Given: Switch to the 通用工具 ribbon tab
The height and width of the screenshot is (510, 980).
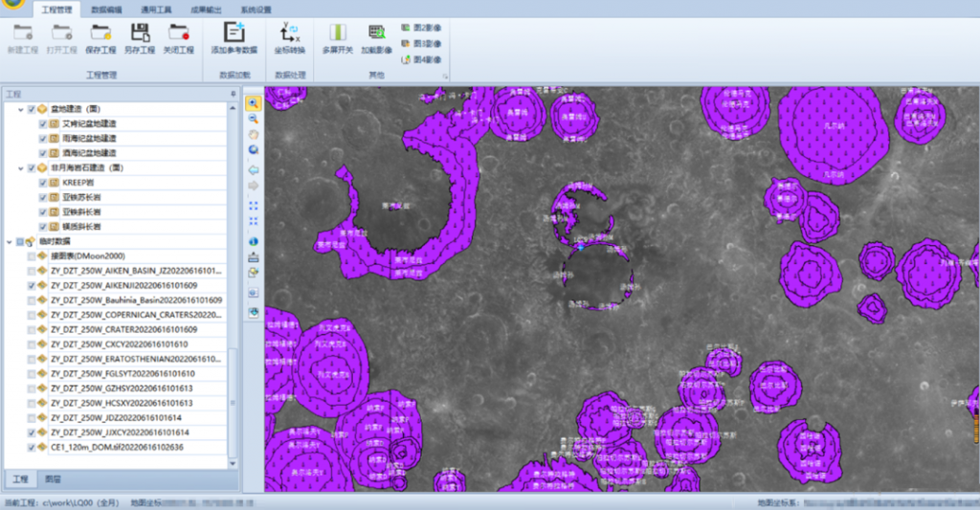Looking at the screenshot, I should (x=156, y=10).
